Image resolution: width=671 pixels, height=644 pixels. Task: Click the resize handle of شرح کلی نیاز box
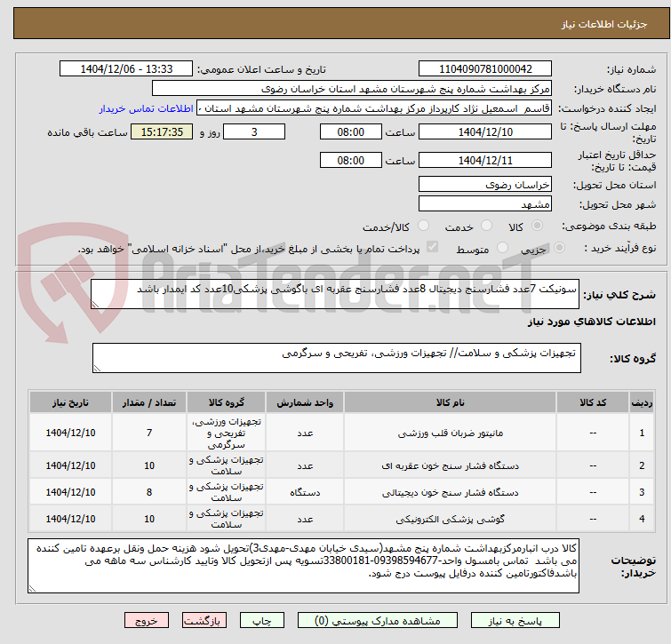[x=95, y=305]
